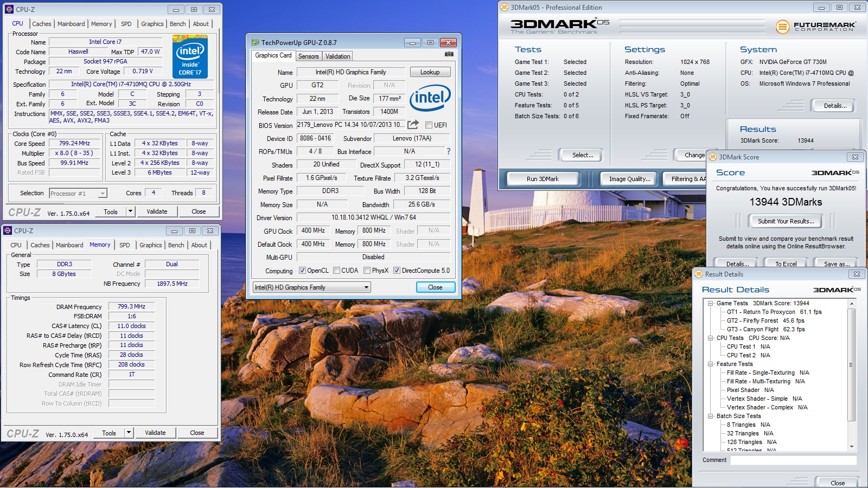
Task: Switch to Caches tab in top CPU-Z window
Action: 42,24
